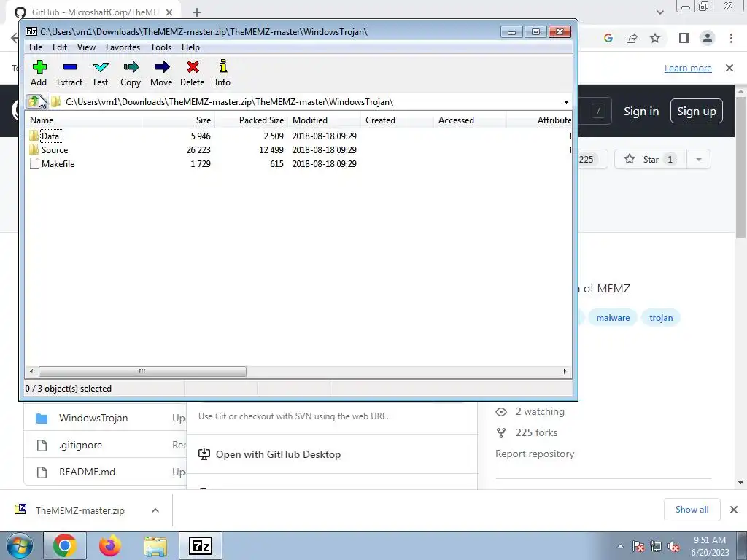Click the Chrome taskbar icon
Screen dimensions: 747x560
tap(65, 545)
